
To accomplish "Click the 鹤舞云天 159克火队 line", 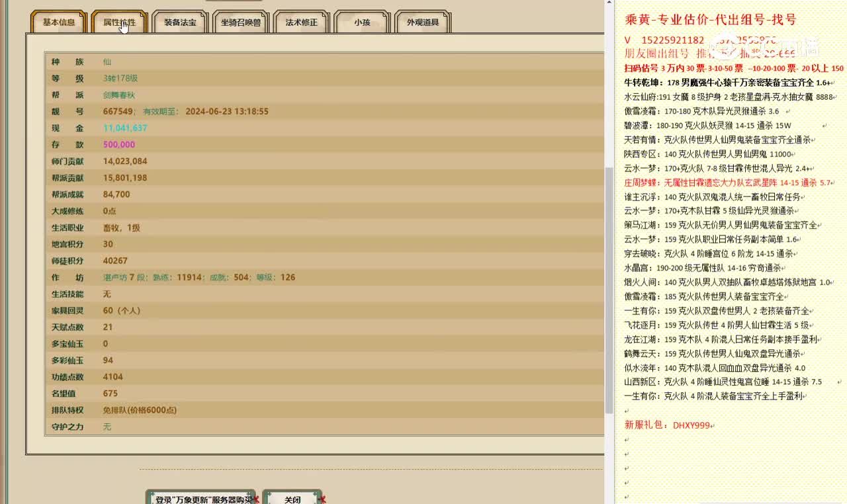I will pyautogui.click(x=713, y=354).
